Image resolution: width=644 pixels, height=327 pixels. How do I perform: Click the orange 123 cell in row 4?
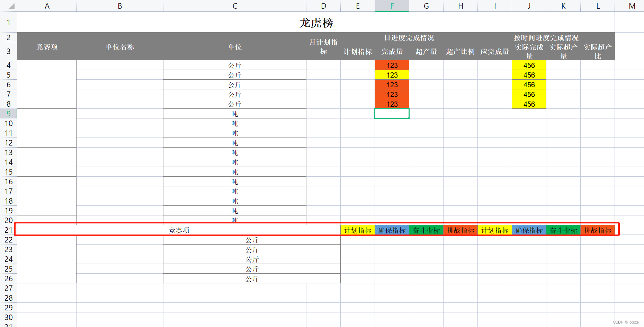tap(392, 65)
